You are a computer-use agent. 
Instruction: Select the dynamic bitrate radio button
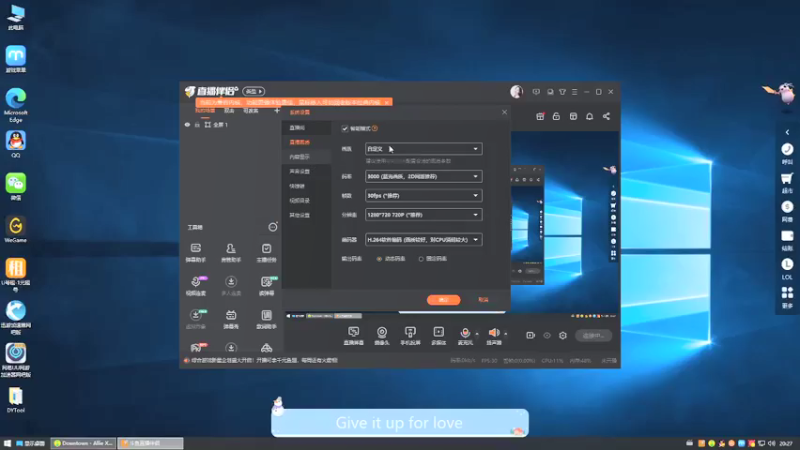tap(379, 259)
